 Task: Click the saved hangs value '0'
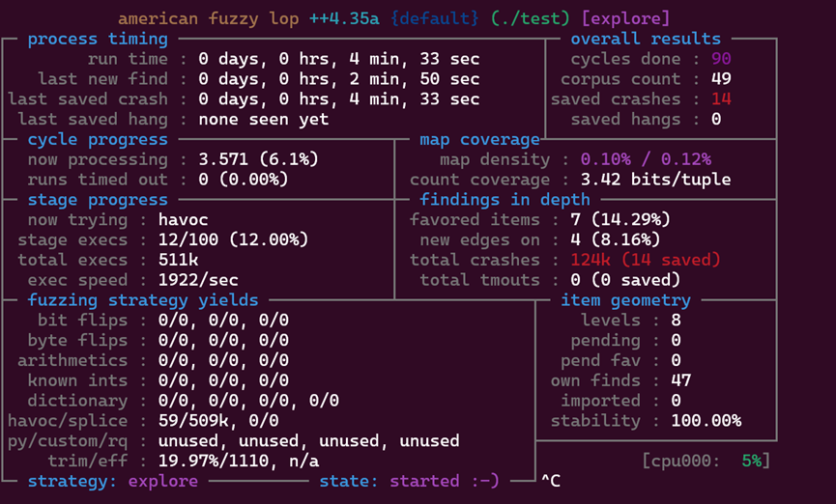[x=716, y=120]
